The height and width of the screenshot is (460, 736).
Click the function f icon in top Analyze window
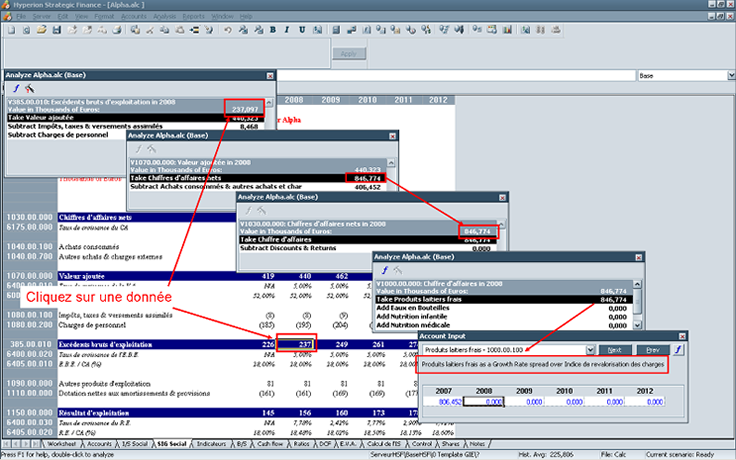[16, 88]
